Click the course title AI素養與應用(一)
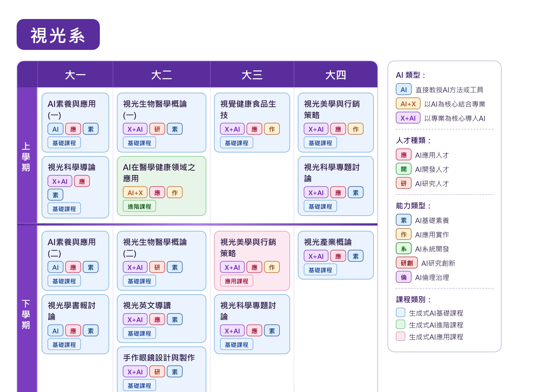 [x=72, y=110]
